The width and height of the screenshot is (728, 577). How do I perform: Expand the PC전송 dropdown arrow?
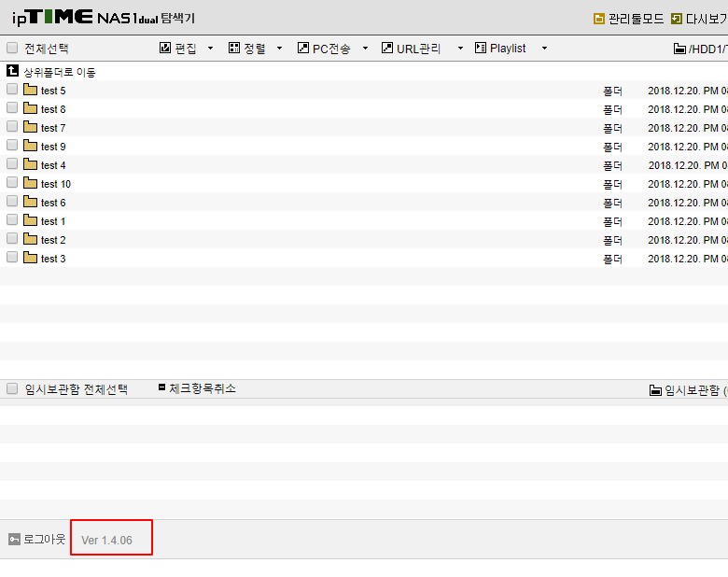point(365,48)
